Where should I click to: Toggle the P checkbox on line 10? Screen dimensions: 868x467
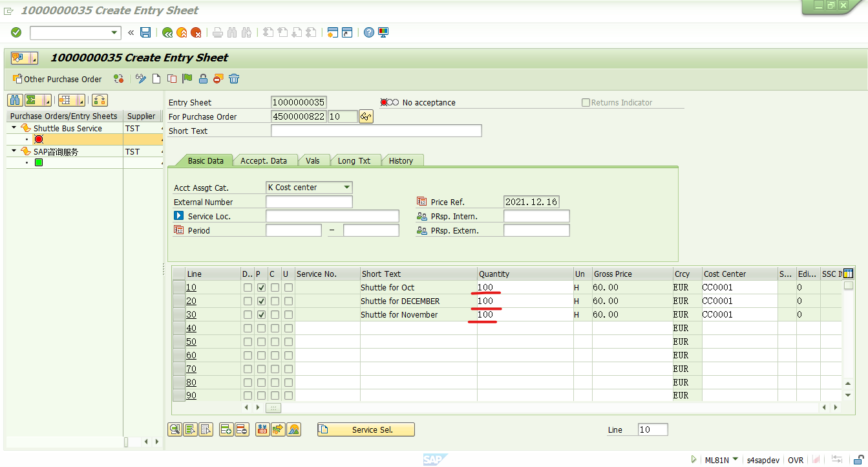click(x=261, y=287)
